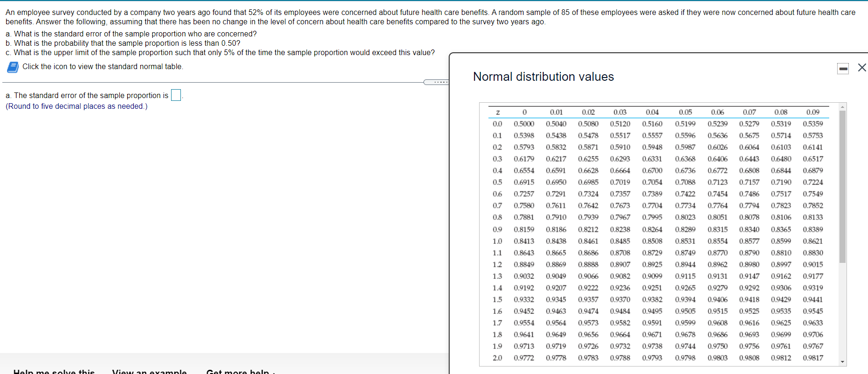Click question part 'a. What is the standard error'
The image size is (868, 374).
pos(131,34)
